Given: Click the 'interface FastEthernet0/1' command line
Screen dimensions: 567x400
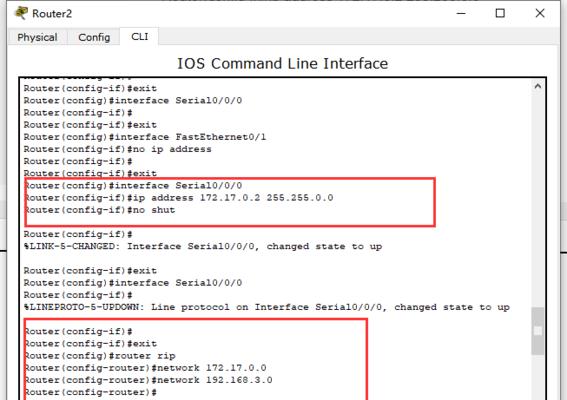Looking at the screenshot, I should [x=145, y=137].
